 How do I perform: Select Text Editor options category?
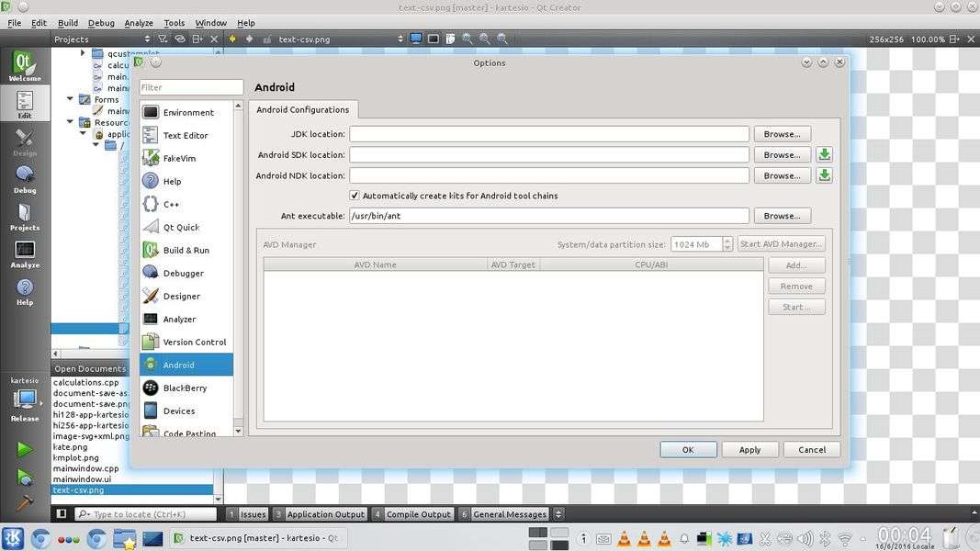coord(186,135)
